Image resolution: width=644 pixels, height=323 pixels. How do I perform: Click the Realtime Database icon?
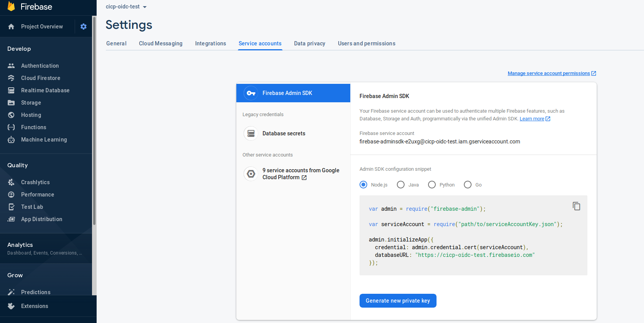tap(11, 90)
